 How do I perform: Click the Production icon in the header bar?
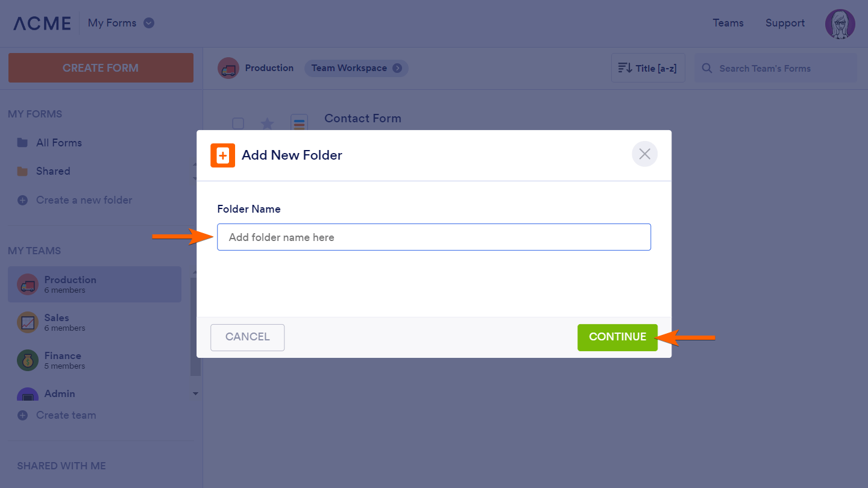(228, 68)
